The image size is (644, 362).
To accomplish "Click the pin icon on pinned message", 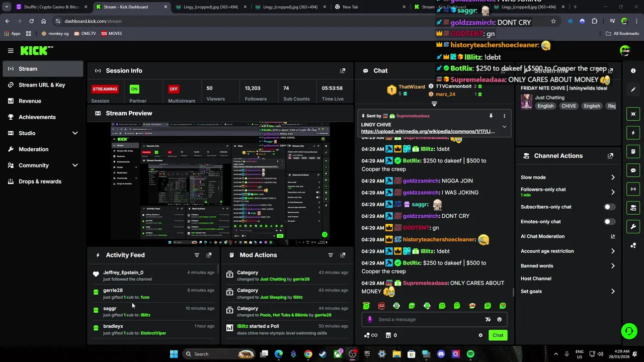I will click(491, 116).
